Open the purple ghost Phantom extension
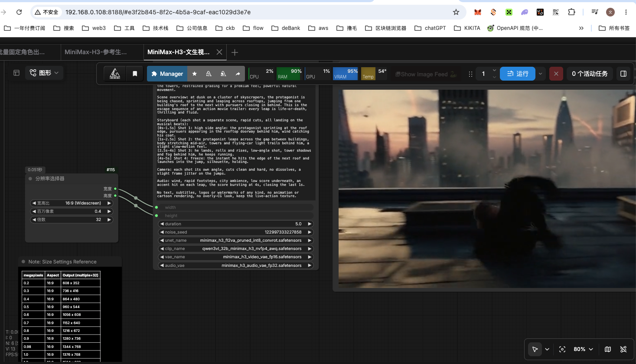Screen dimensions: 636x364 [x=525, y=12]
